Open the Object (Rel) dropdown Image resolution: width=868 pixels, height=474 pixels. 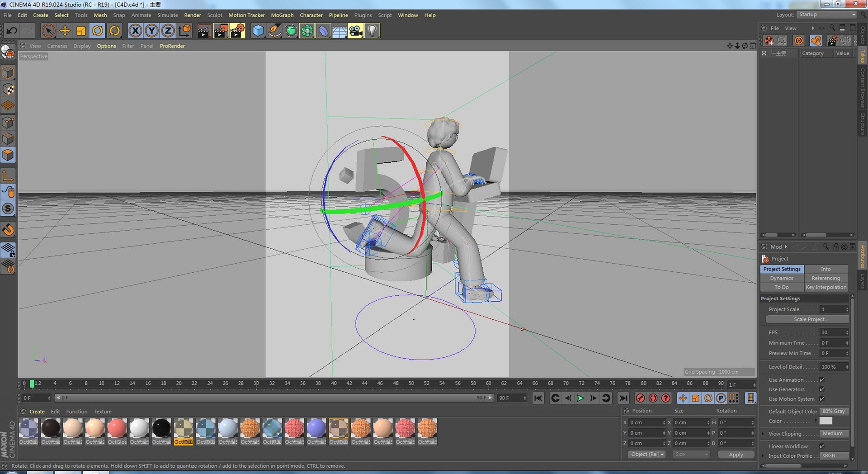(x=647, y=455)
